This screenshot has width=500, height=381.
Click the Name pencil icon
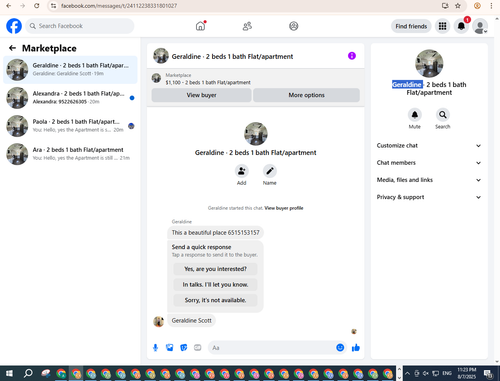point(270,171)
